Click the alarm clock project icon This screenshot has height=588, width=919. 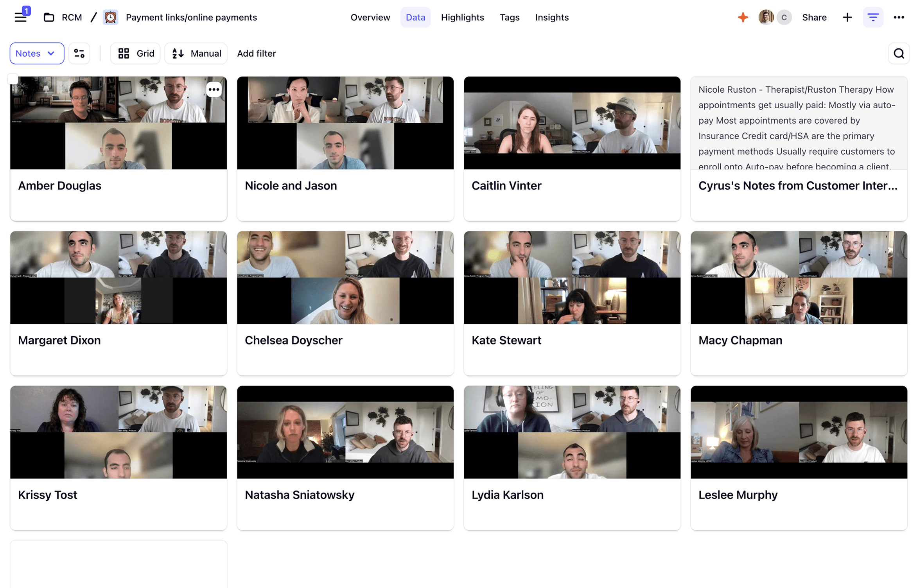(110, 17)
